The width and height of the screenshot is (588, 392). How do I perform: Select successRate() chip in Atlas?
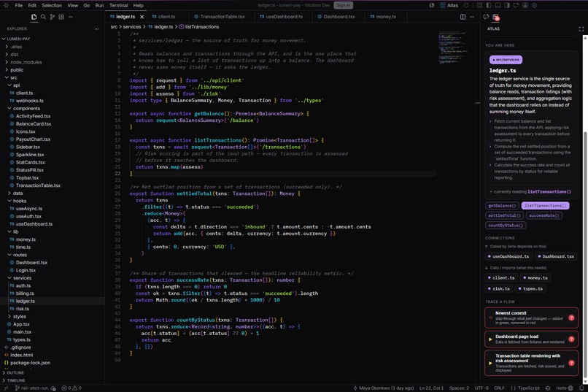543,215
